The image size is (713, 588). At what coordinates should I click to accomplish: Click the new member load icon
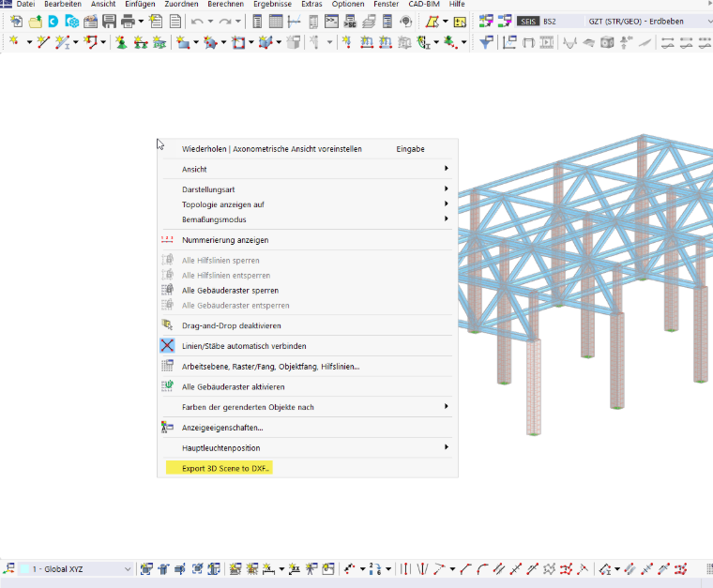pyautogui.click(x=386, y=42)
